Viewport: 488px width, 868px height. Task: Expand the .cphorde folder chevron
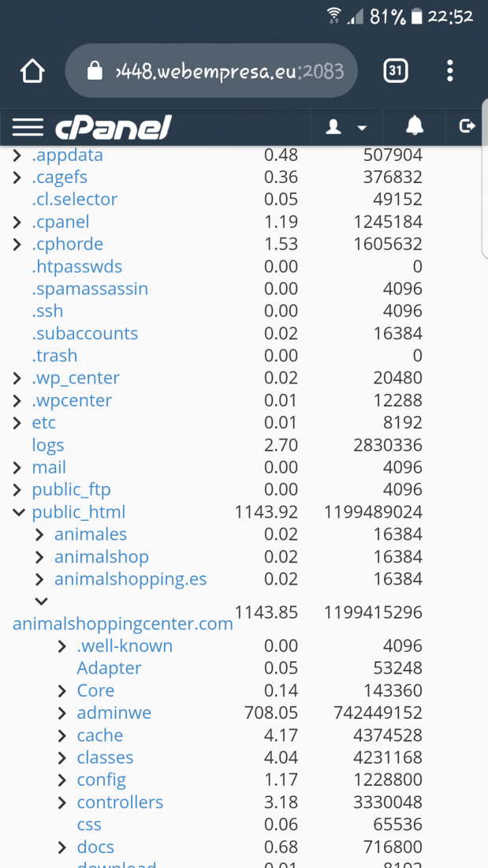(x=17, y=244)
